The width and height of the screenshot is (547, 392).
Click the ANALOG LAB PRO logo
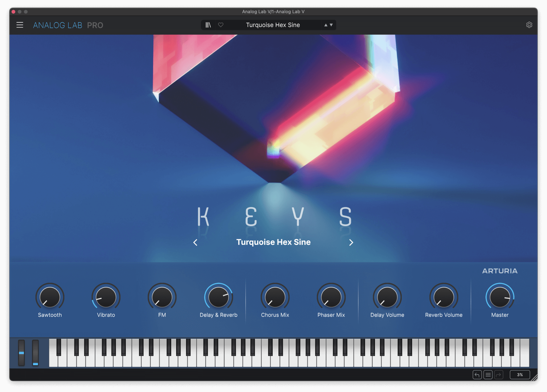(x=68, y=25)
